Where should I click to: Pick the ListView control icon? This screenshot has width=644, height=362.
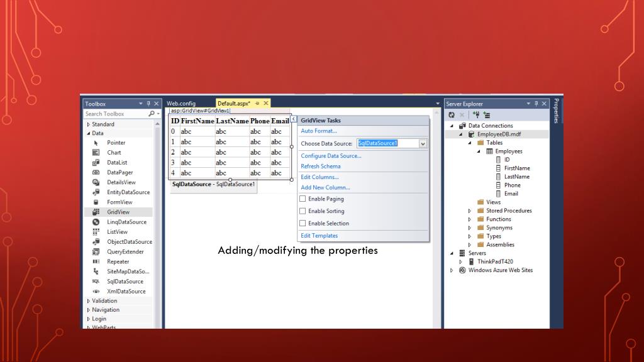point(96,232)
